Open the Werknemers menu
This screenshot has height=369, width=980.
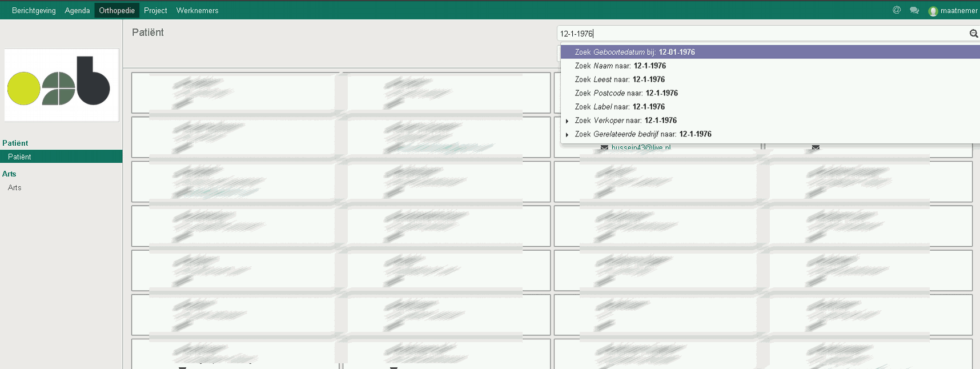[197, 10]
